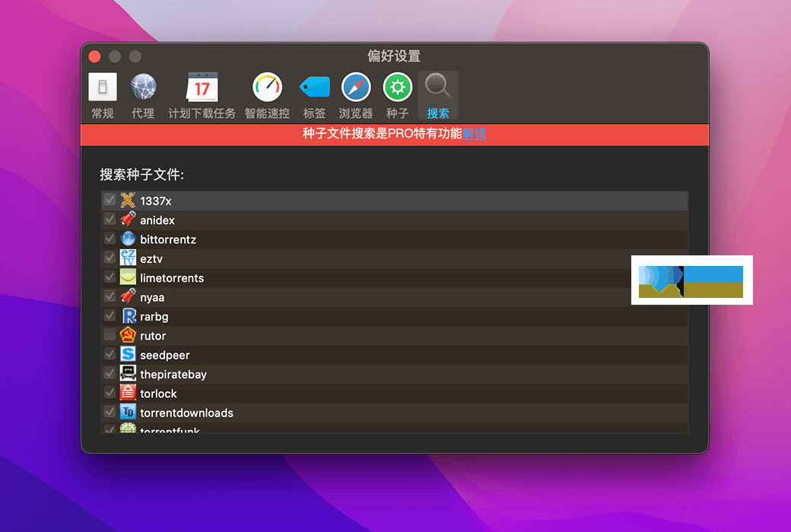Toggle the torlock checkbox
The height and width of the screenshot is (532, 791).
tap(110, 392)
